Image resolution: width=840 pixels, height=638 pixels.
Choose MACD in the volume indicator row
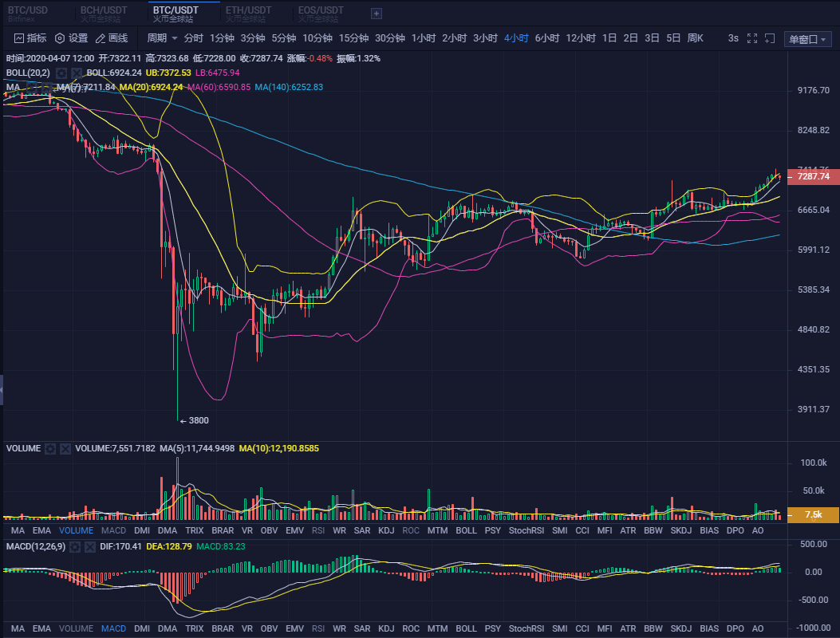tap(113, 530)
